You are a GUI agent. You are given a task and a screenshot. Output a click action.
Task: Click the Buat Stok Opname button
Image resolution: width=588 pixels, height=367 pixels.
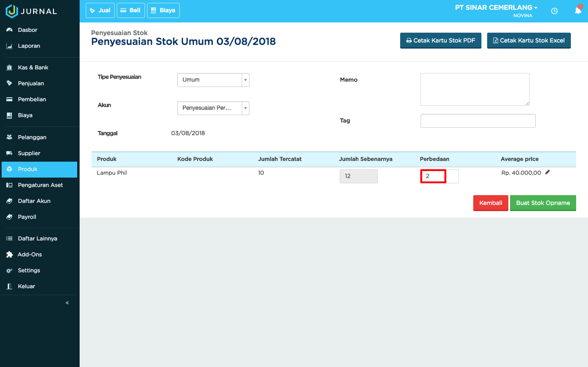click(543, 203)
